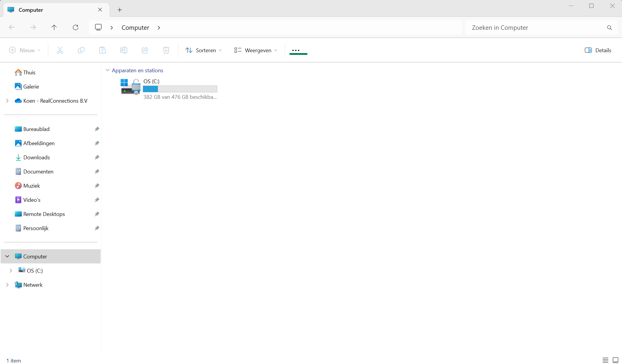This screenshot has width=622, height=364.
Task: Collapse the Computer tree node
Action: pyautogui.click(x=7, y=256)
